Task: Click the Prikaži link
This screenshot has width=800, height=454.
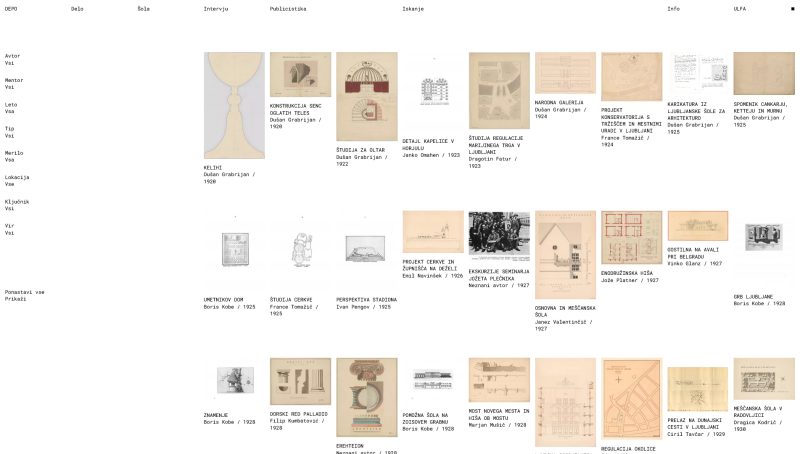Action: tap(15, 299)
